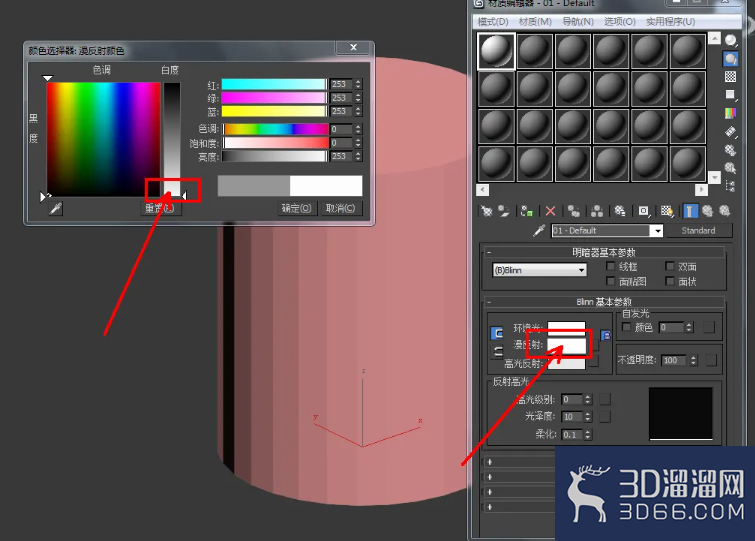Image resolution: width=755 pixels, height=541 pixels.
Task: Open the 选项(O) menu
Action: point(620,22)
